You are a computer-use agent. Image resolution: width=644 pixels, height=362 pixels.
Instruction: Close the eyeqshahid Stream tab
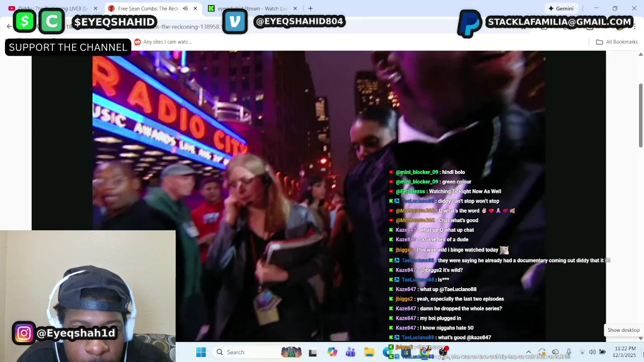[x=295, y=9]
